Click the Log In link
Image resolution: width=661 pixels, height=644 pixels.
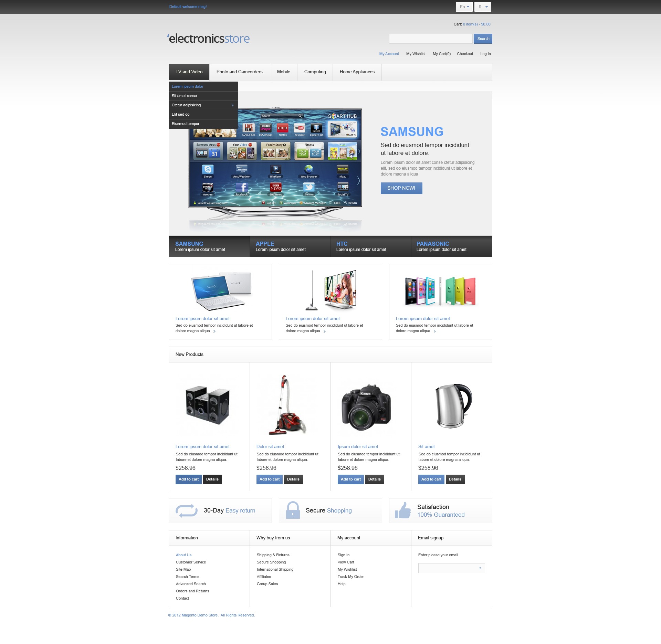485,54
